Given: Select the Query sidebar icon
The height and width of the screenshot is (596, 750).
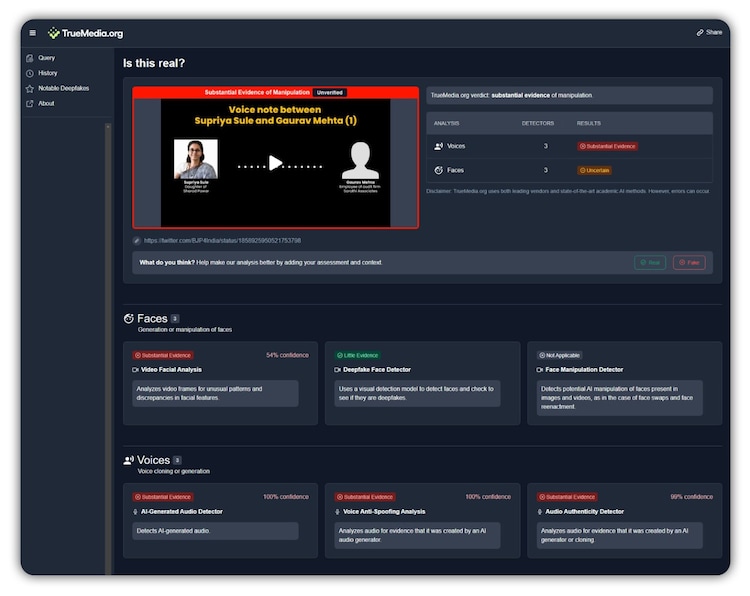Looking at the screenshot, I should (x=29, y=58).
